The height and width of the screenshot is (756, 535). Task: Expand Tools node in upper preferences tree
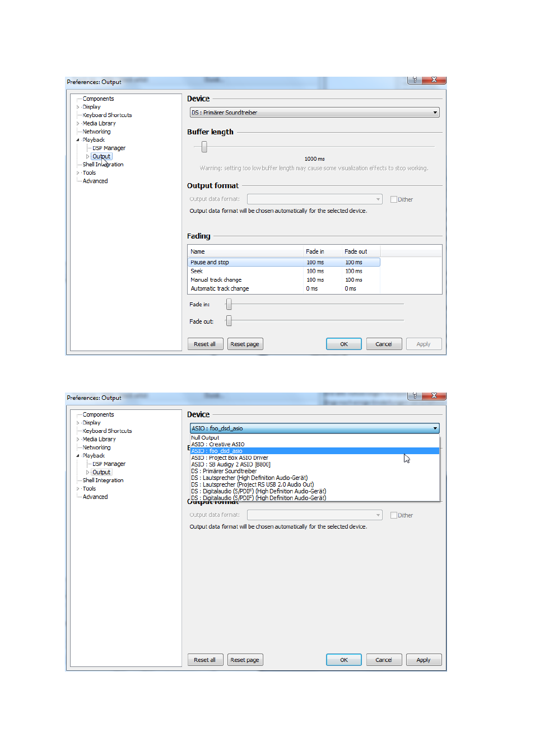point(78,173)
